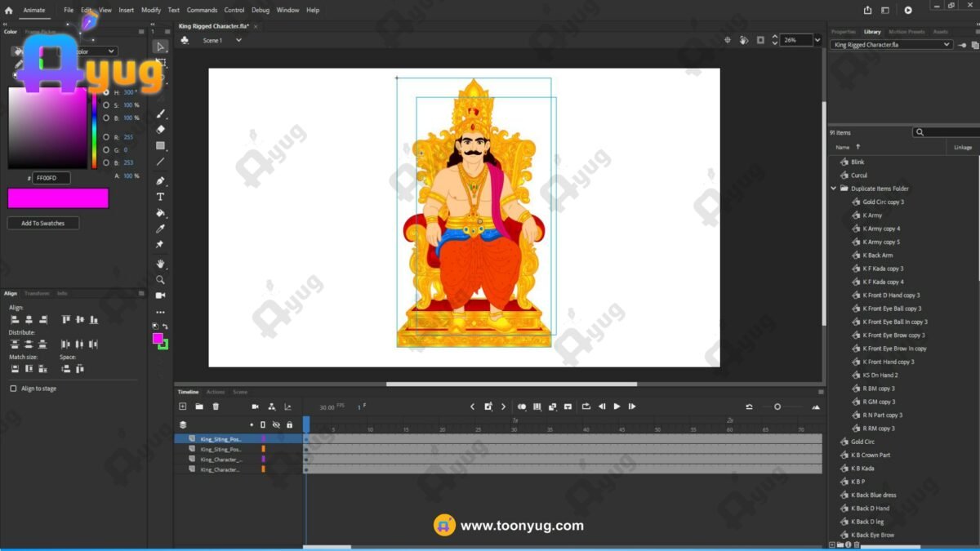Click the large magenta color preview bar
980x551 pixels.
point(58,198)
